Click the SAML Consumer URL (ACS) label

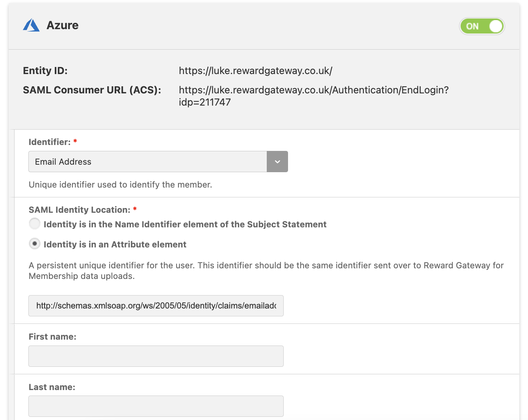[x=92, y=90]
